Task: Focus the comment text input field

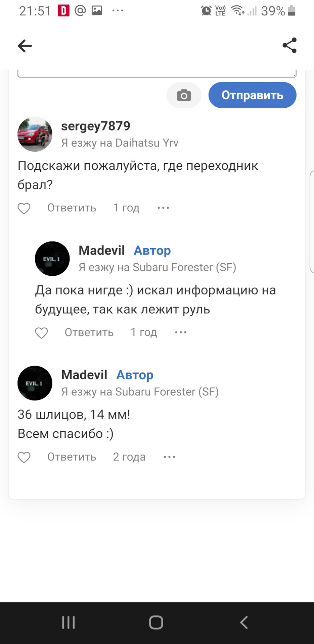Action: pyautogui.click(x=157, y=73)
